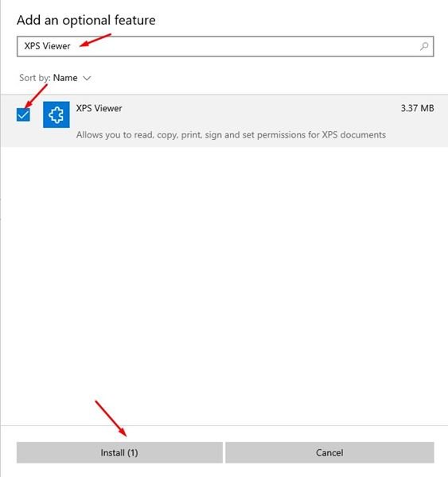
Task: Click the "Viewer" text inside search box
Action: pos(56,46)
